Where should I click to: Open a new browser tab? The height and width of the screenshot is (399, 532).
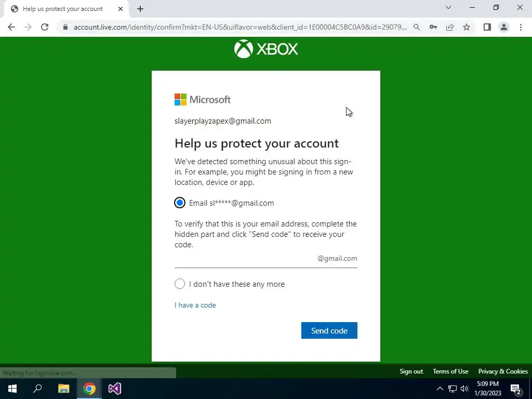pos(140,9)
